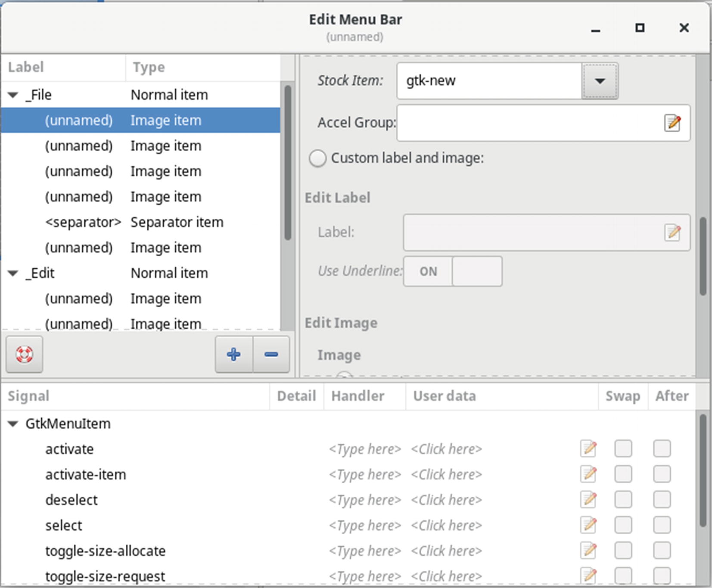This screenshot has height=588, width=712.
Task: Check Swap box for activate signal
Action: 623,449
